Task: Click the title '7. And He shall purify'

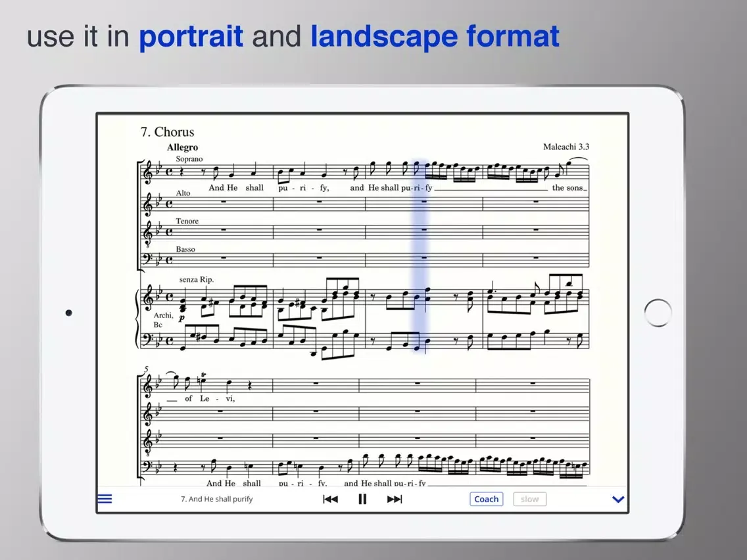Action: point(217,499)
